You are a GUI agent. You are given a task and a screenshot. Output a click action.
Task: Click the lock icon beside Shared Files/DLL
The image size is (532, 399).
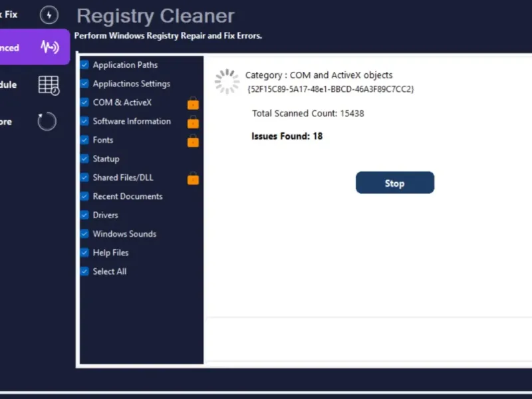(x=193, y=178)
